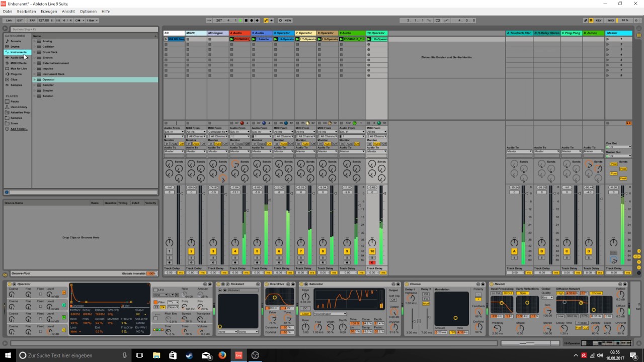
Task: Toggle Reverb device activator
Action: point(491,284)
